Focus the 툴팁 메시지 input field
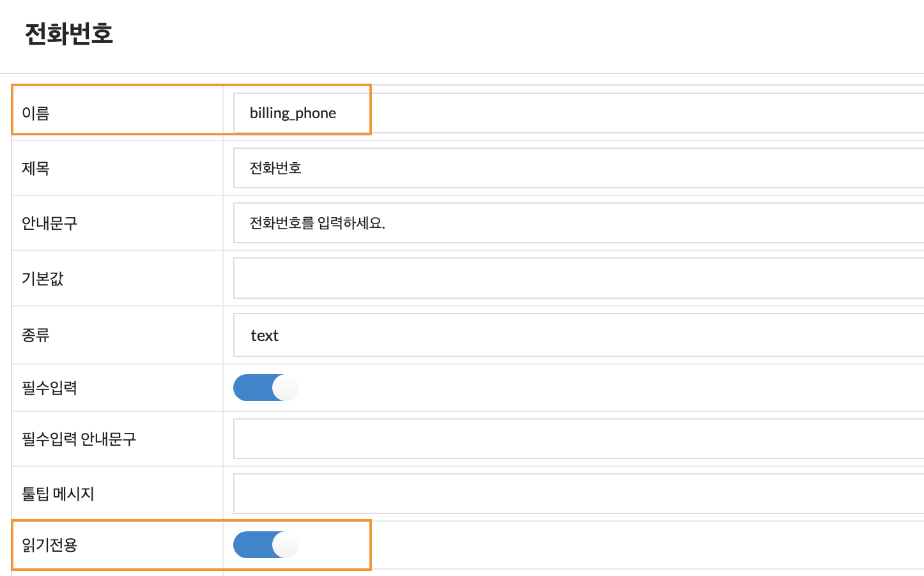924x576 pixels. pos(579,494)
